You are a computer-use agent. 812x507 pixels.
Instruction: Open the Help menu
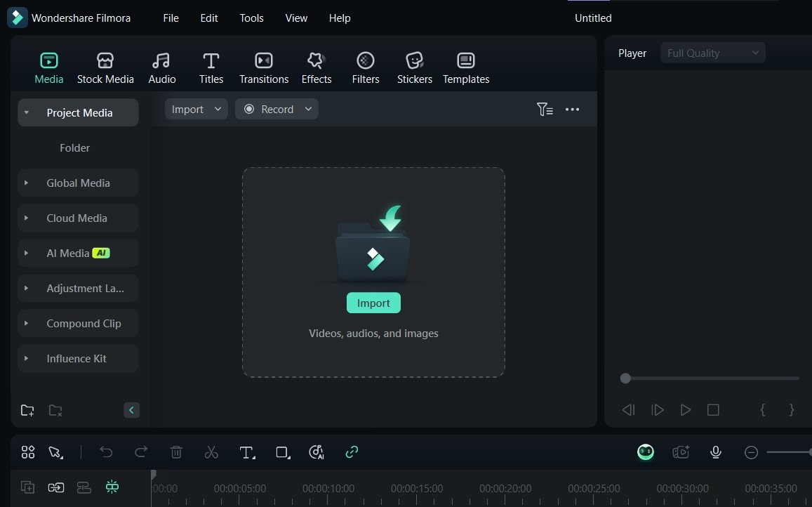pos(340,18)
